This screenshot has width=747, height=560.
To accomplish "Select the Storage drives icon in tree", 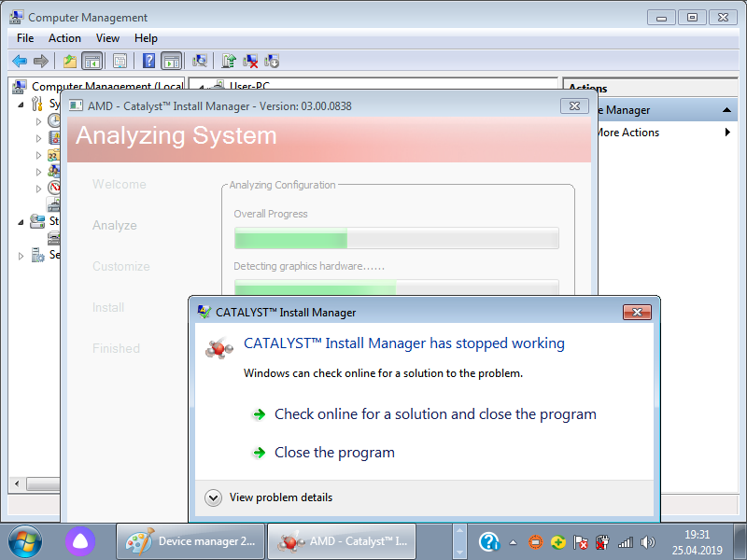I will tap(37, 221).
